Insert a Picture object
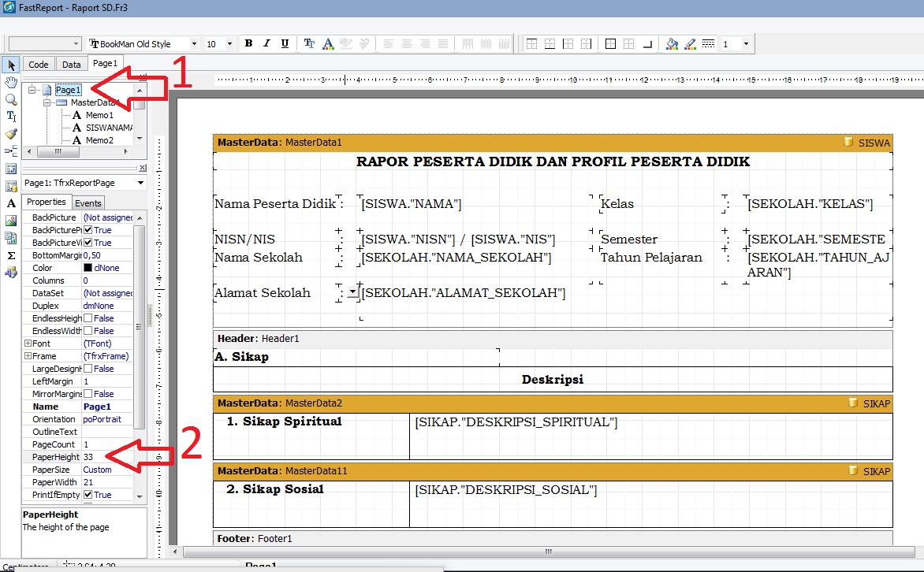Screen dimensions: 924x572 [x=11, y=221]
